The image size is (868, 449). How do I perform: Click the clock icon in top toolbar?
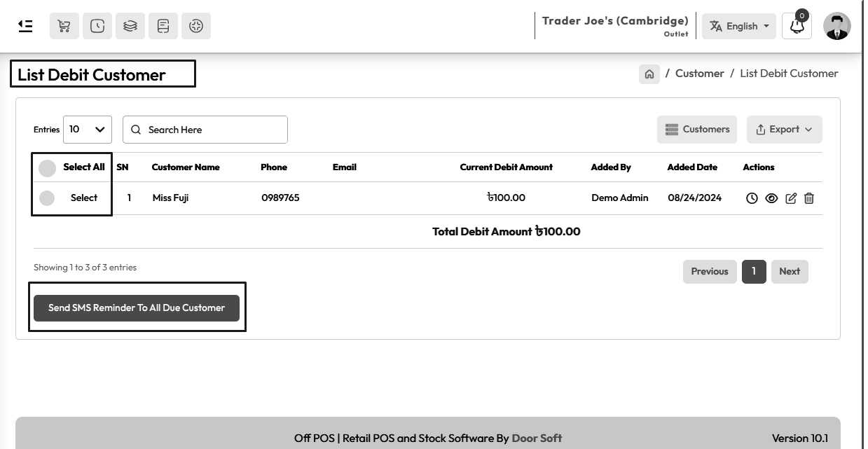pos(97,26)
